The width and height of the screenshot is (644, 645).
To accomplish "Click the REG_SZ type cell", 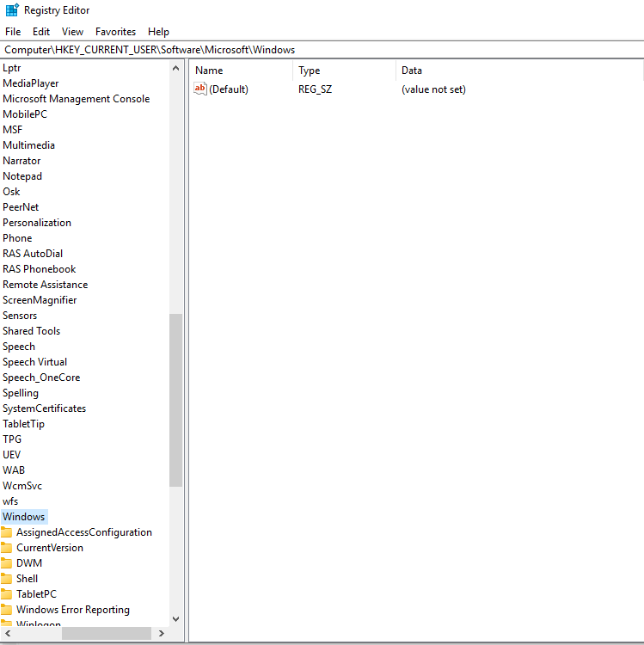I will [315, 89].
